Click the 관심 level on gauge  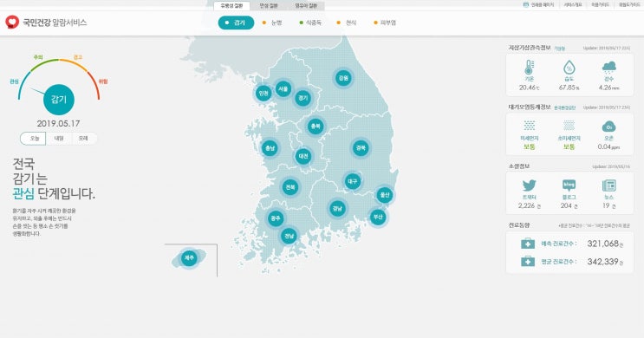(x=15, y=81)
